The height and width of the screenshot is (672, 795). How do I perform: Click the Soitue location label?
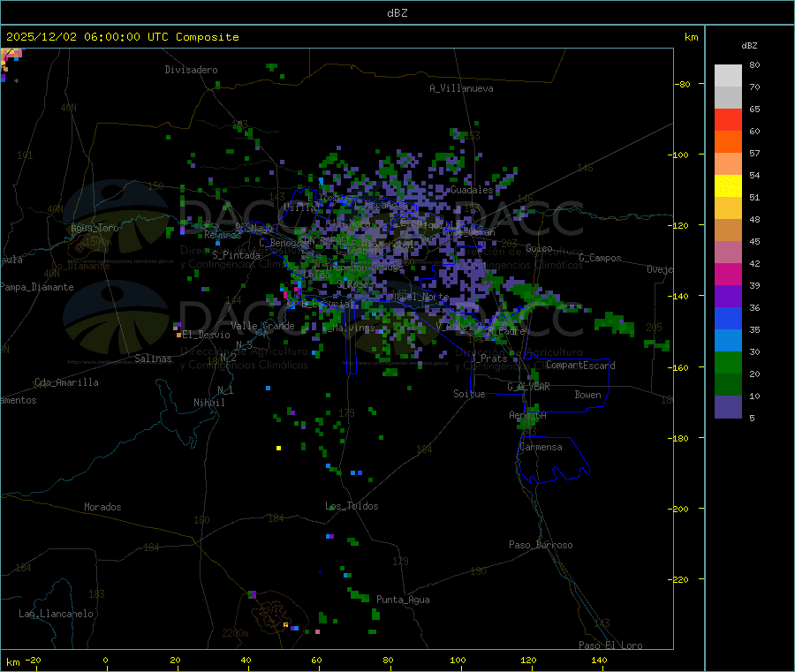(469, 394)
